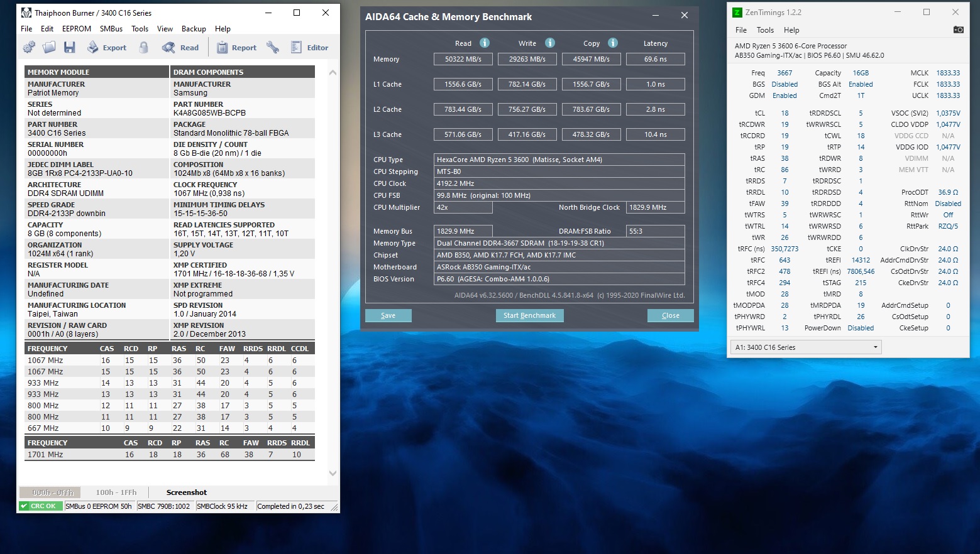Switch to the 100h - 1FFh tab
This screenshot has width=980, height=554.
116,492
